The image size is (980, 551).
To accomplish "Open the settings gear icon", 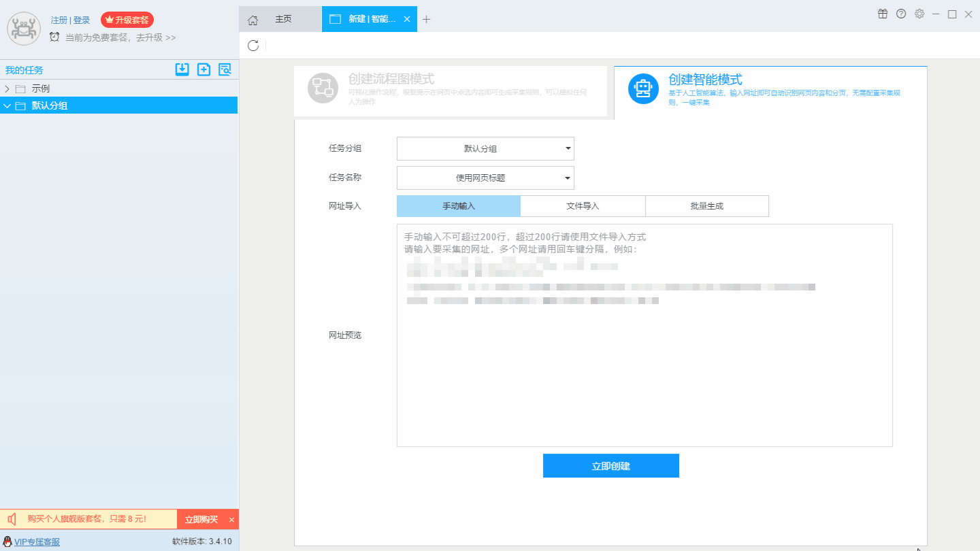I will coord(919,14).
